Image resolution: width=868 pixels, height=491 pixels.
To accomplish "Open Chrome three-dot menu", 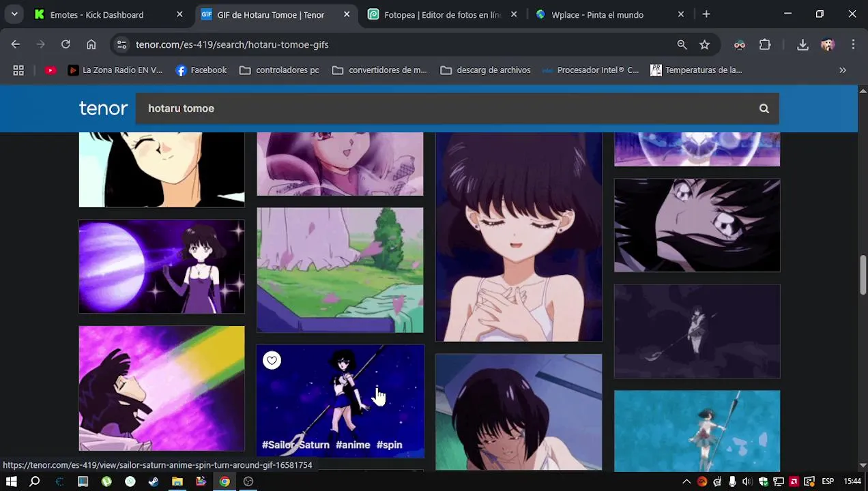I will (853, 44).
